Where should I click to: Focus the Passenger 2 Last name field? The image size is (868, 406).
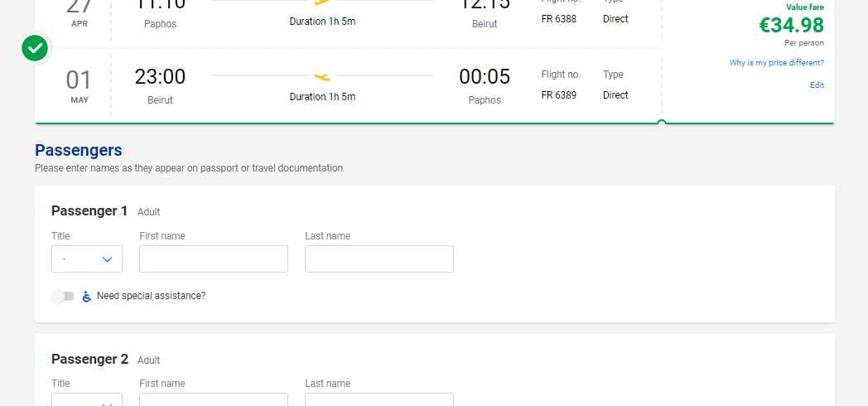(x=379, y=399)
